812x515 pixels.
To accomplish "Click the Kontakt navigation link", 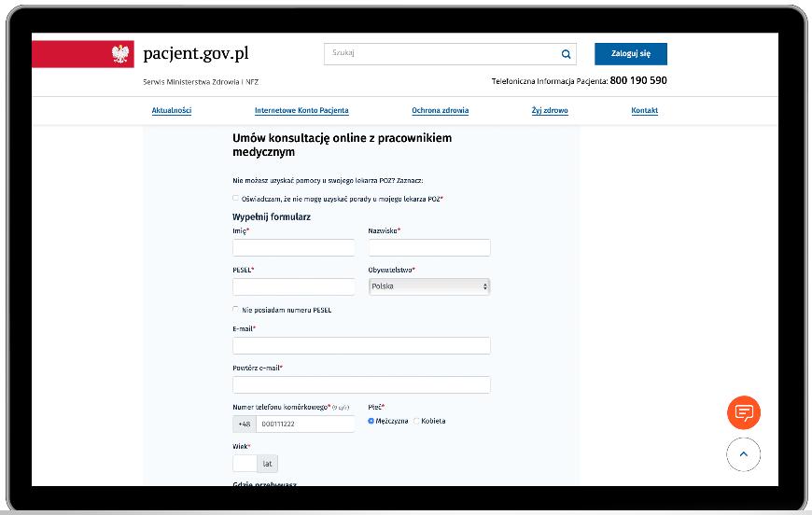I will click(644, 110).
